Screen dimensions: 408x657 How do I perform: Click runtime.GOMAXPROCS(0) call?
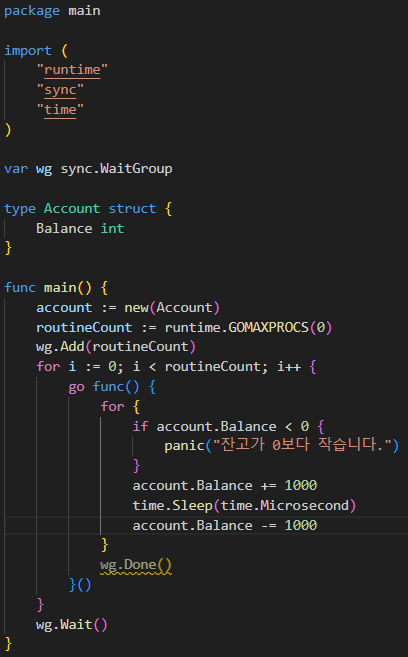click(248, 327)
